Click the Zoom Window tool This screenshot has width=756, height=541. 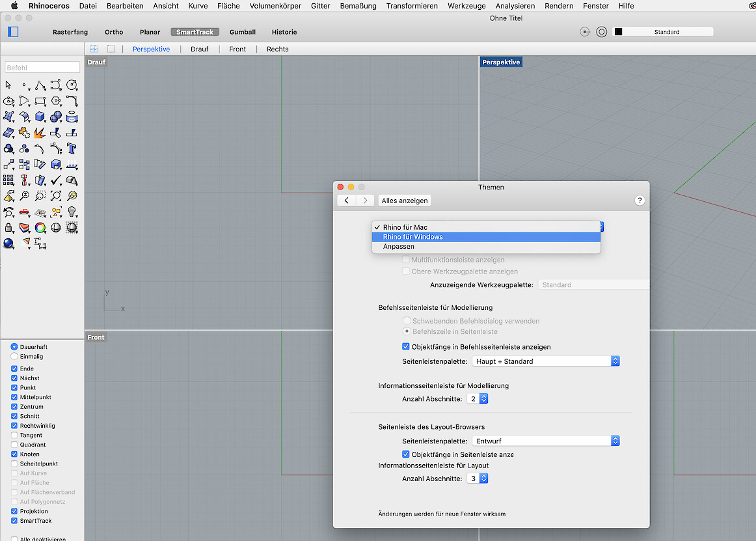pos(40,196)
